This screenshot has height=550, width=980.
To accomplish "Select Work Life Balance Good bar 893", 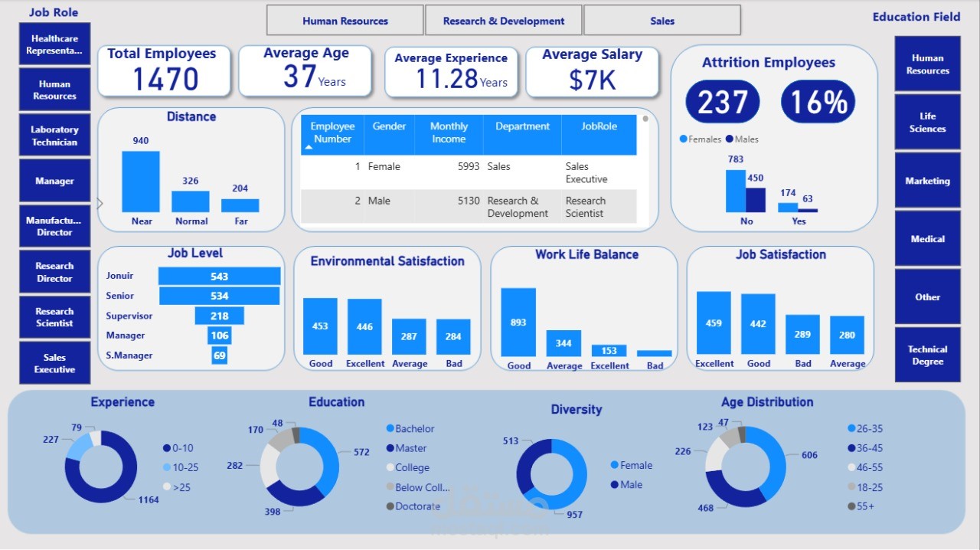I will click(518, 322).
